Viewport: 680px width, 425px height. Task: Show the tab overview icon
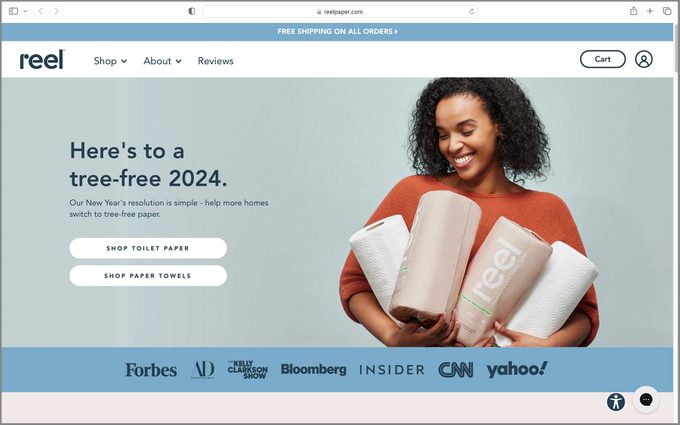[x=667, y=11]
